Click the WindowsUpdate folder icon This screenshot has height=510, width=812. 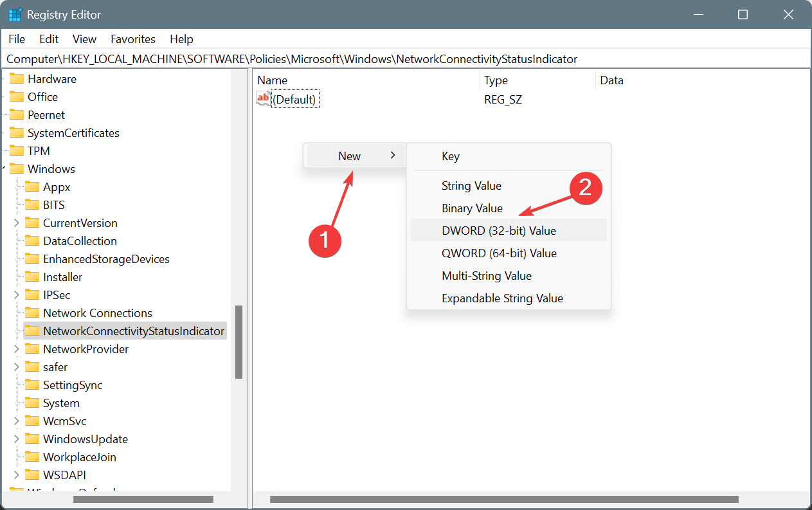(32, 439)
